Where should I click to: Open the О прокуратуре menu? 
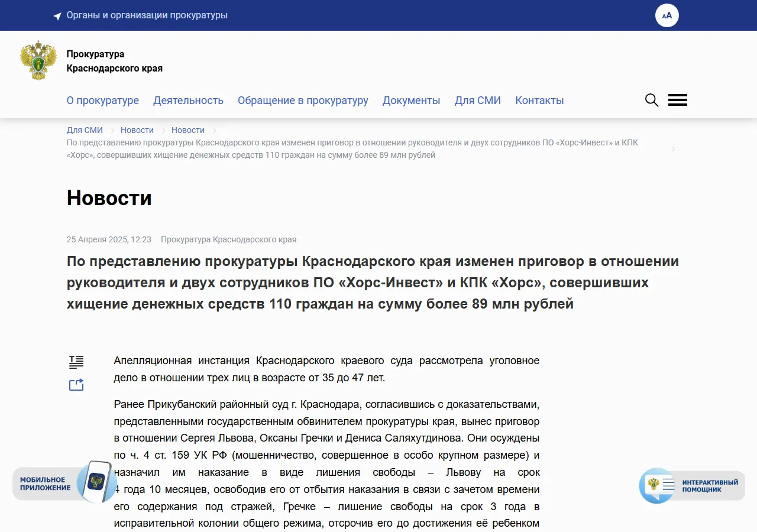click(x=103, y=100)
